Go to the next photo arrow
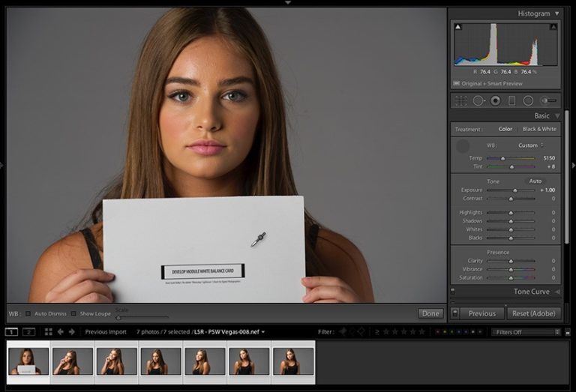This screenshot has width=576, height=392. click(x=72, y=331)
